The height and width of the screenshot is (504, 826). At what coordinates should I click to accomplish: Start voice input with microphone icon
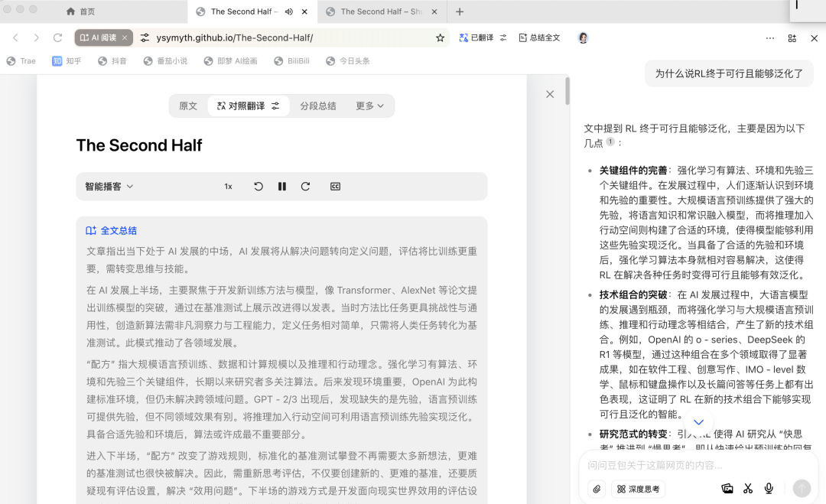click(769, 488)
